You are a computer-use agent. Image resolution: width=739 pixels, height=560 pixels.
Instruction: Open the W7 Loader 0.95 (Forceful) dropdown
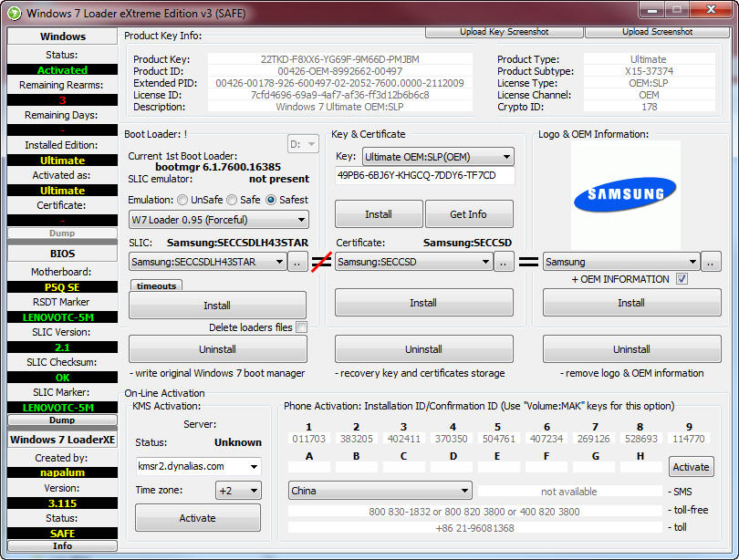tap(218, 220)
